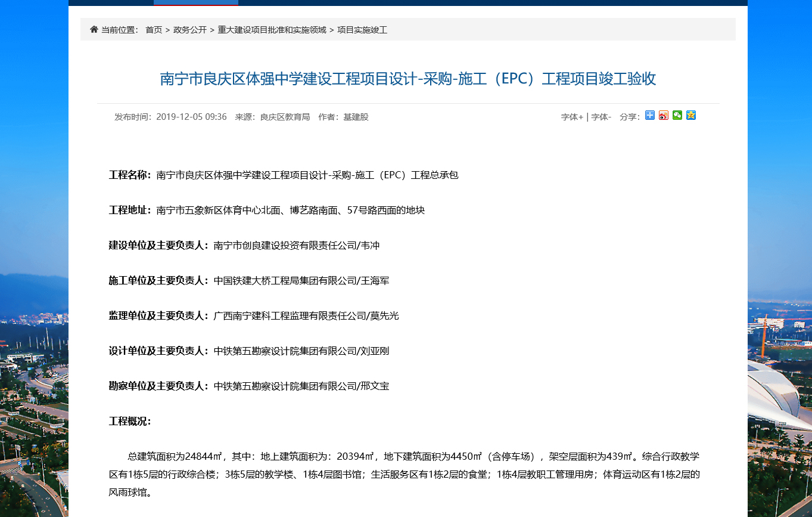The height and width of the screenshot is (517, 812).
Task: Click the 工程概况 section heading
Action: [x=130, y=421]
